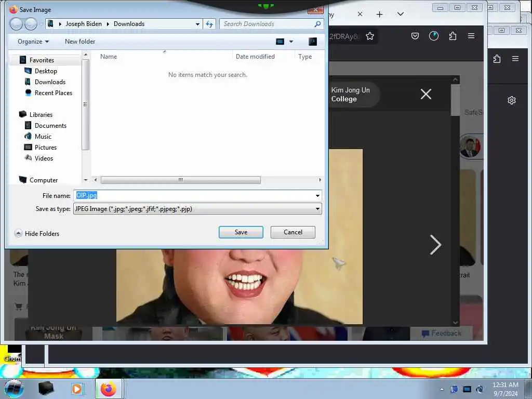Screen dimensions: 532x399
Task: Select Documents library
Action: (x=50, y=126)
